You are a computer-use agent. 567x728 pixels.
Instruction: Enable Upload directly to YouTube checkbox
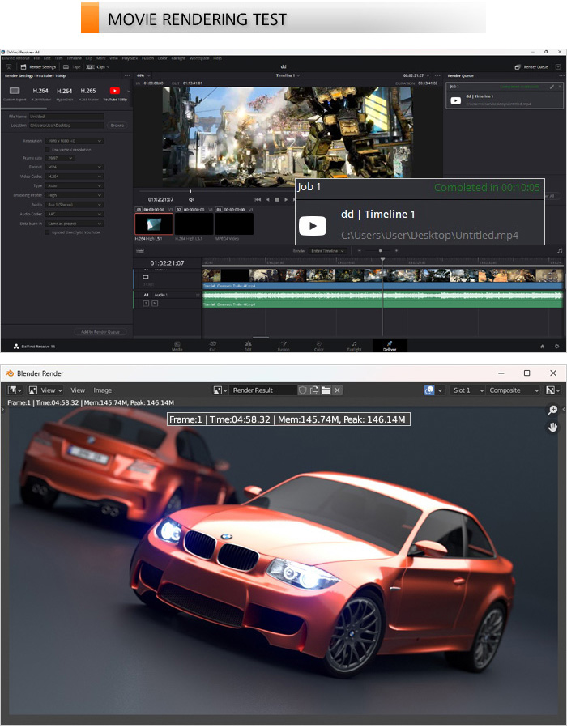[x=47, y=232]
